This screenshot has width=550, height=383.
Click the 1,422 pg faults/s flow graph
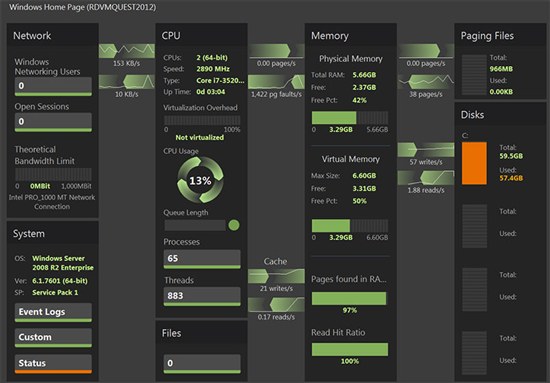276,82
